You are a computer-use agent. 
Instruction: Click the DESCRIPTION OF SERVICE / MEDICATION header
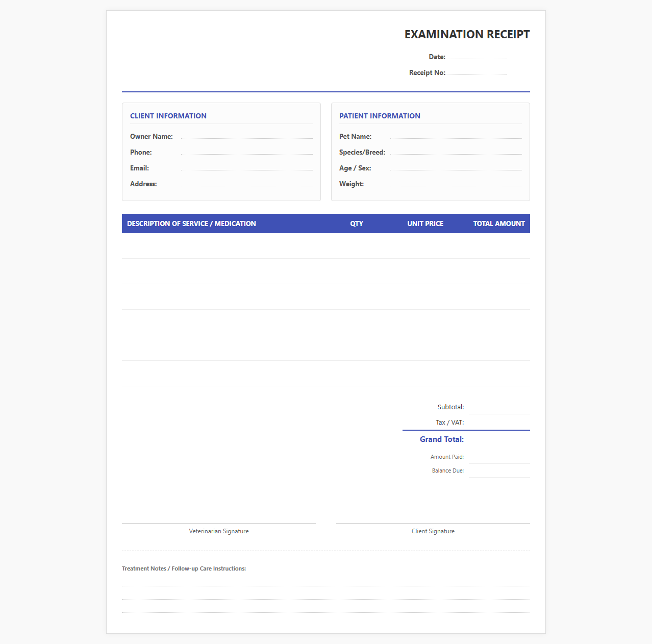pyautogui.click(x=191, y=224)
